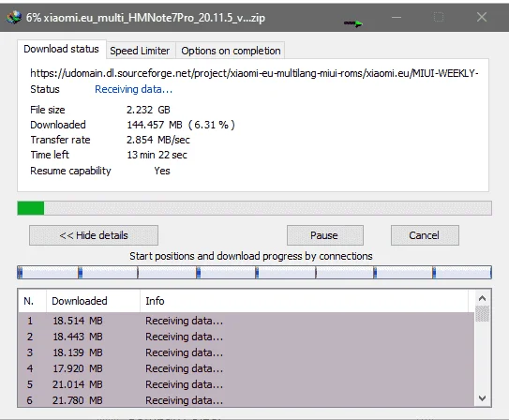Screen dimensions: 509x420
Task: Click the IDM globe icon in title bar
Action: pyautogui.click(x=14, y=17)
